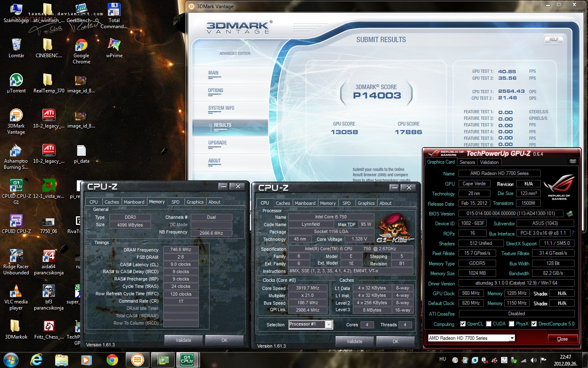Click the system clock showing 22:47
This screenshot has height=368, width=588.
tap(566, 357)
